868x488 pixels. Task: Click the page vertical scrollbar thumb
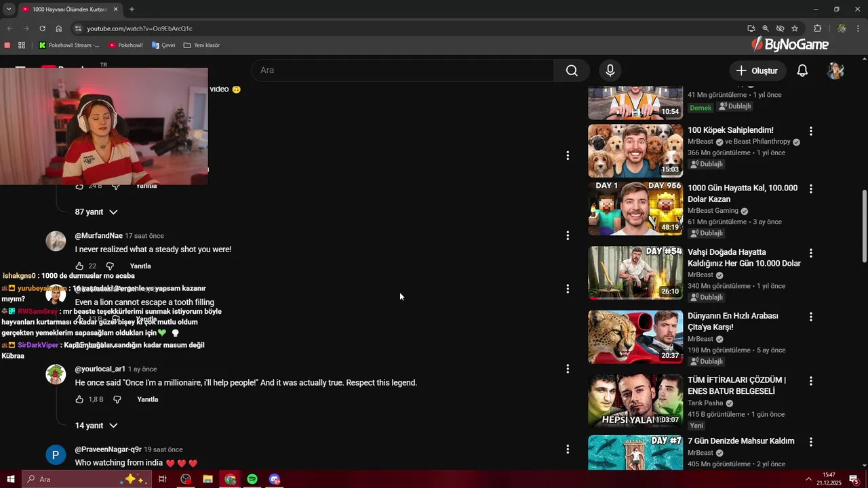pos(864,226)
